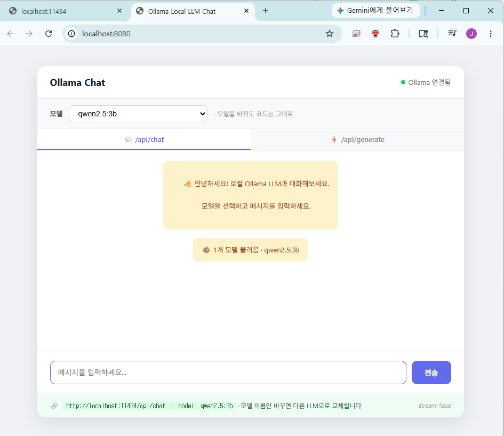Viewport: 504px width, 436px height.
Task: Click the browser forward arrow
Action: click(x=29, y=34)
